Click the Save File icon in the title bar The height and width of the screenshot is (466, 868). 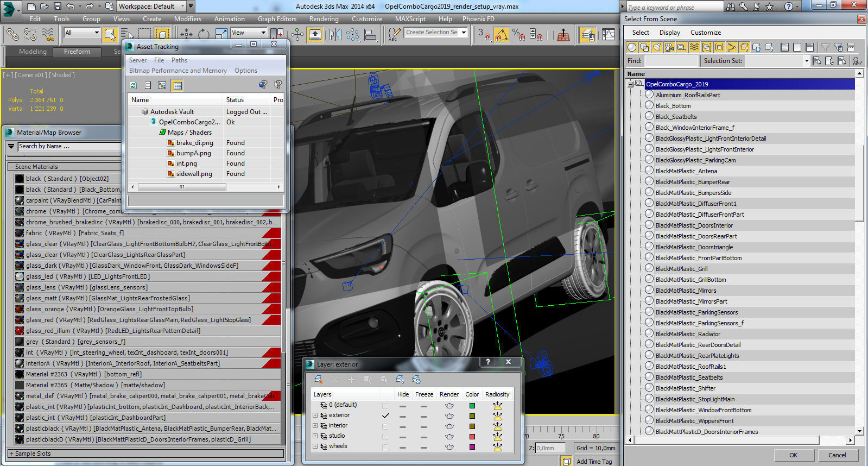57,6
